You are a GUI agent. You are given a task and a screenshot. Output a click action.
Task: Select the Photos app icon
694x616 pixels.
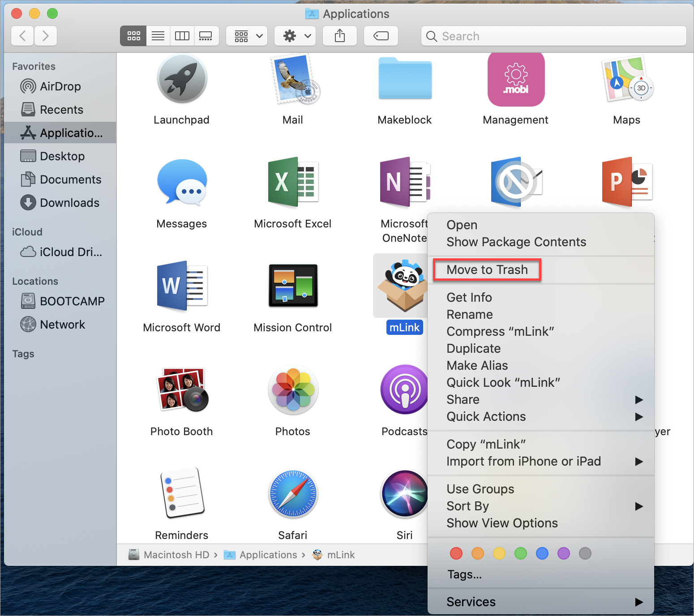(293, 389)
